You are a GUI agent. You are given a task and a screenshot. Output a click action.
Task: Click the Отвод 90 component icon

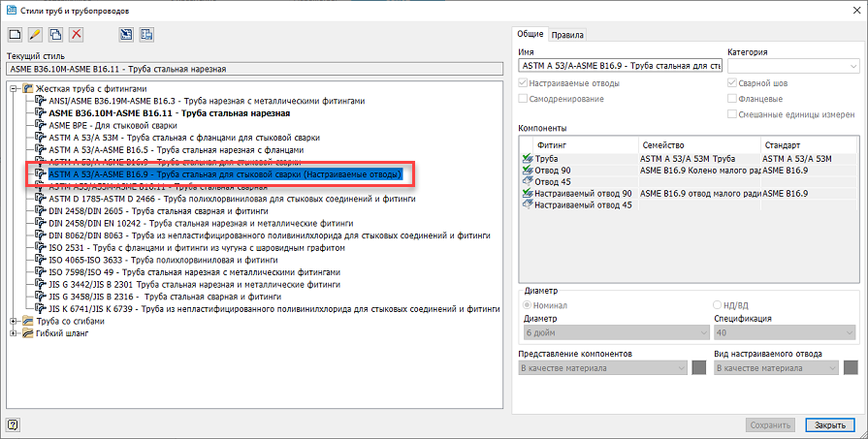click(x=527, y=171)
